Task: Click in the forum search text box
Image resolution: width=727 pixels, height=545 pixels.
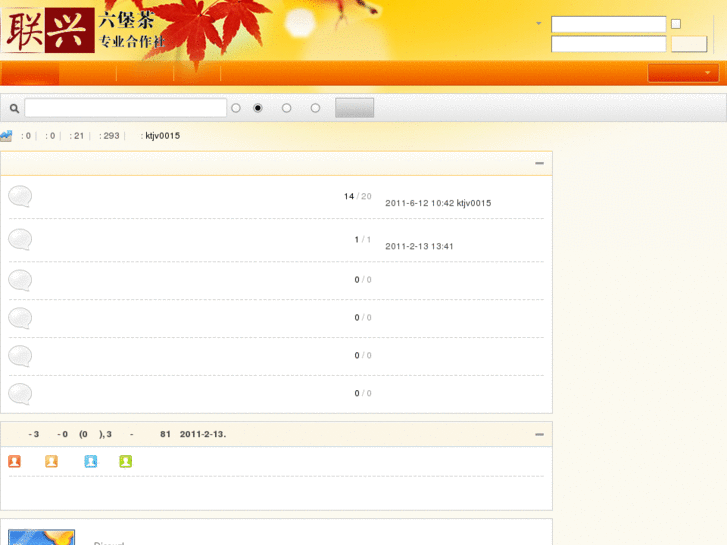Action: (126, 108)
